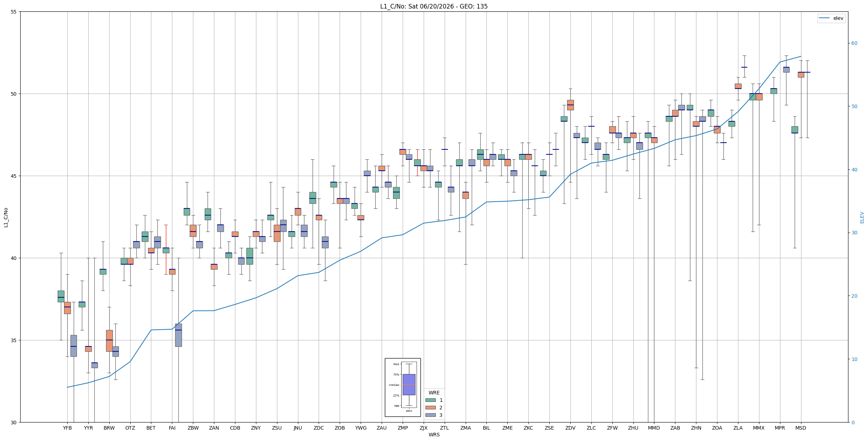Viewport: 868px width, 441px height.
Task: Click the boxplot key inset diagram
Action: point(403,387)
